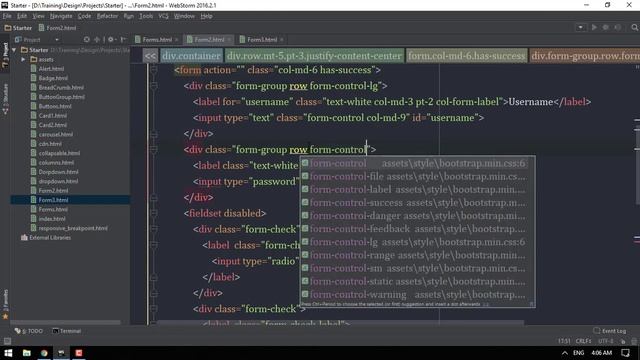Image resolution: width=640 pixels, height=360 pixels.
Task: Click the div.row.mt-5 breadcrumb
Action: pyautogui.click(x=314, y=56)
